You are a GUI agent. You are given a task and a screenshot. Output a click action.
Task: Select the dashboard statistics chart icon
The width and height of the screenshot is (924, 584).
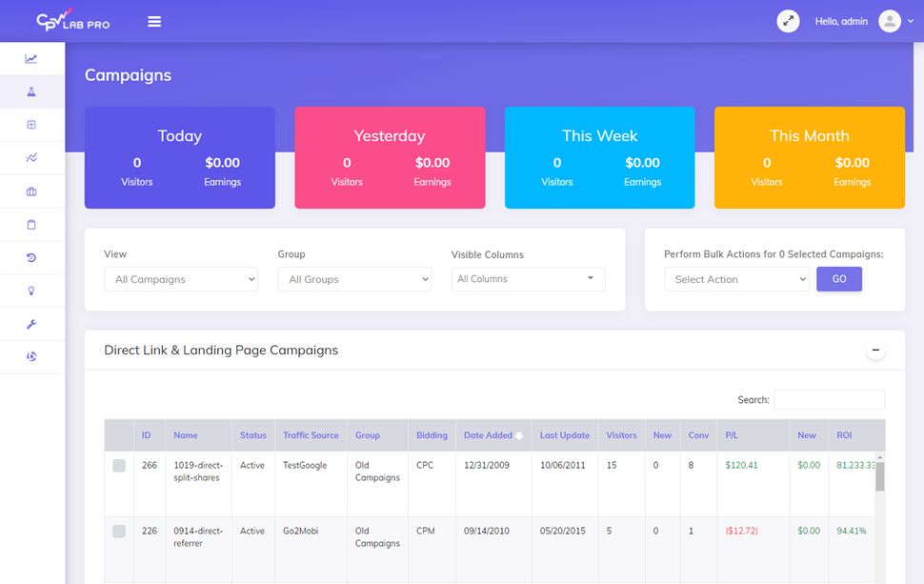tap(32, 58)
